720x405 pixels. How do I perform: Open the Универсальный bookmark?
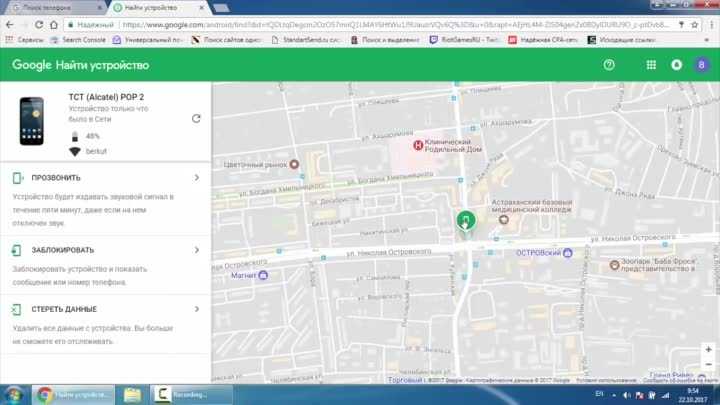point(148,40)
